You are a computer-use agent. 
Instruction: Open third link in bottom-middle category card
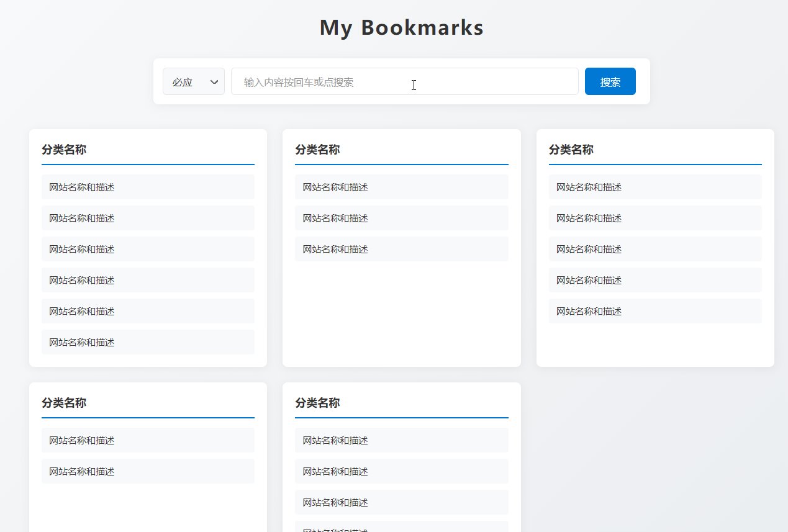pyautogui.click(x=401, y=502)
